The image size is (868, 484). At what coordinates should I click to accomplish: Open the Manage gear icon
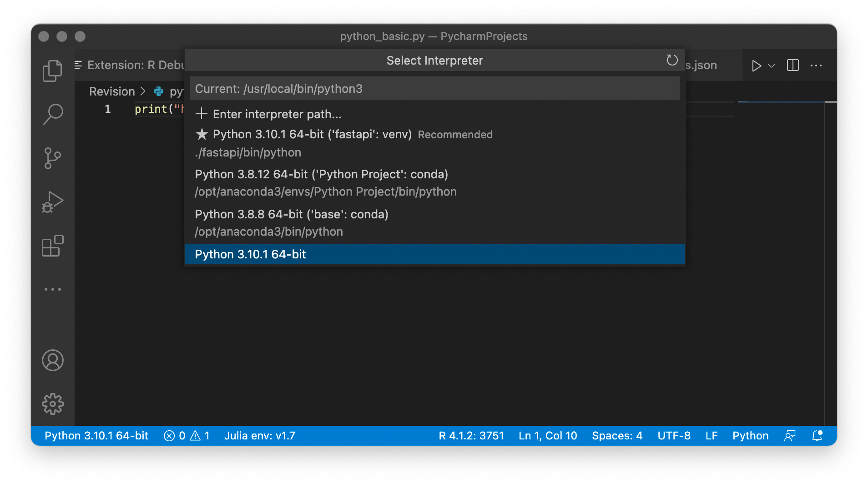tap(52, 404)
